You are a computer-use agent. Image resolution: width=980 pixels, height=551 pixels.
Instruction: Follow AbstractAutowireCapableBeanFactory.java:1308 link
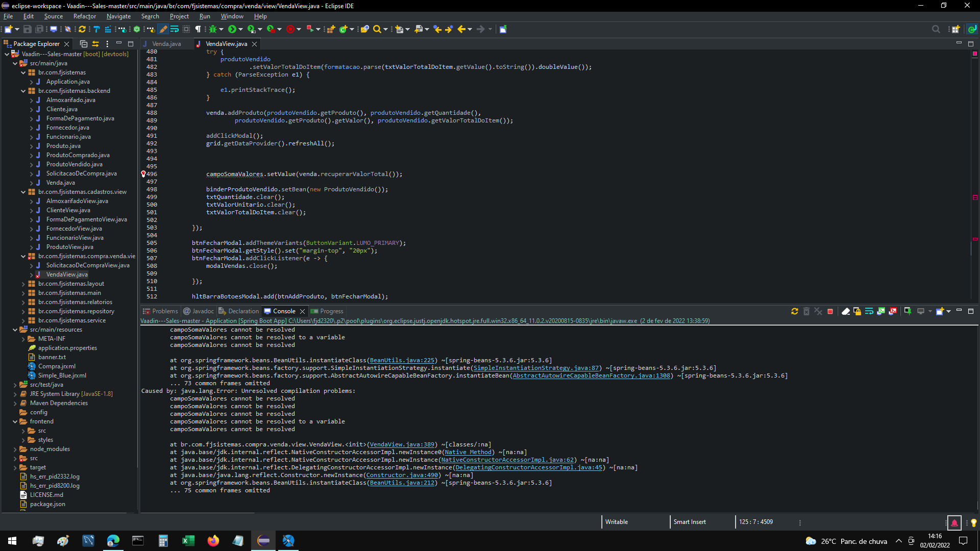[x=591, y=375]
